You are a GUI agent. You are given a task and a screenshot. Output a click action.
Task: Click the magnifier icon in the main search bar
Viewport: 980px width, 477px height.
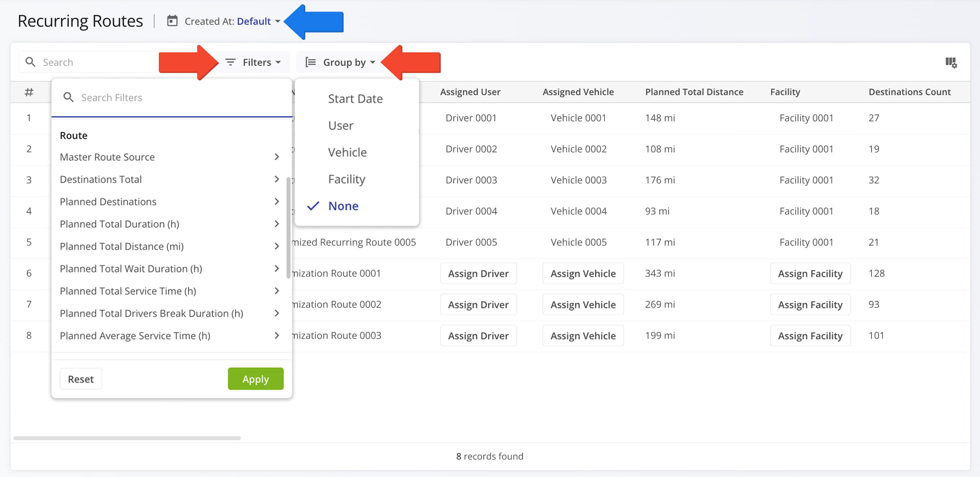click(x=30, y=62)
